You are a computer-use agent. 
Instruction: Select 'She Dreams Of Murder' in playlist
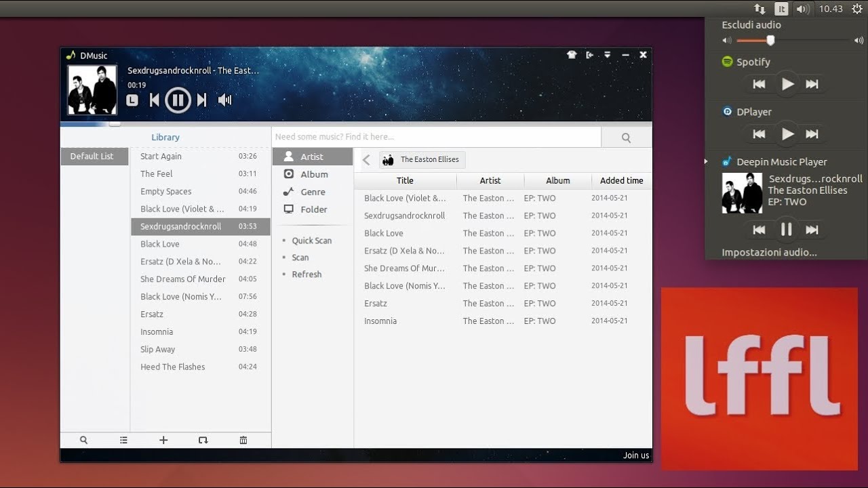[201, 279]
